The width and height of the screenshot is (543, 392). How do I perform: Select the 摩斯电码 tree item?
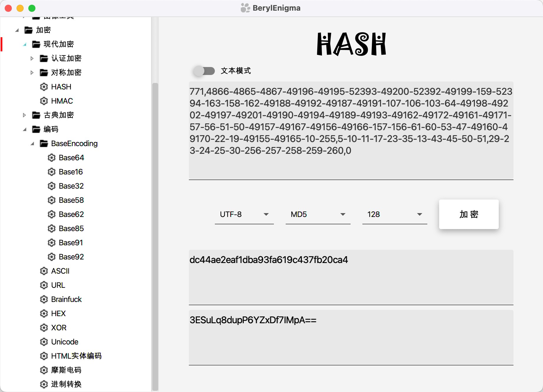[x=66, y=370]
